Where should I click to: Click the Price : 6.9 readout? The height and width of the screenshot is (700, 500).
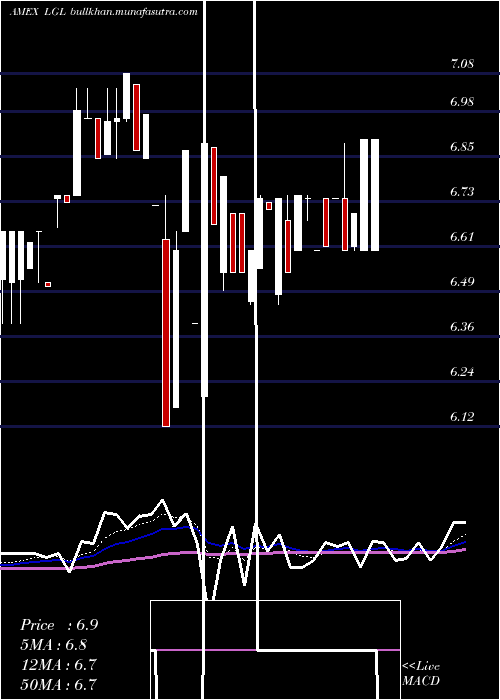coord(59,625)
